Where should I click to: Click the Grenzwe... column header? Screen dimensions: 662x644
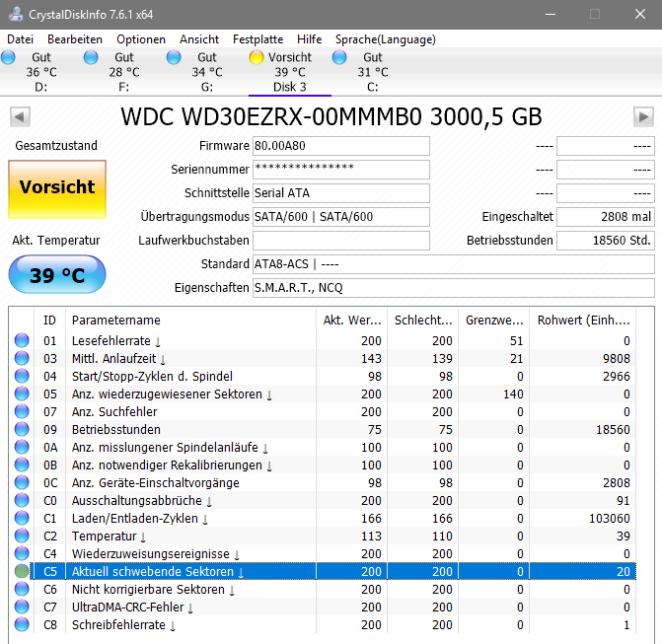click(x=494, y=321)
